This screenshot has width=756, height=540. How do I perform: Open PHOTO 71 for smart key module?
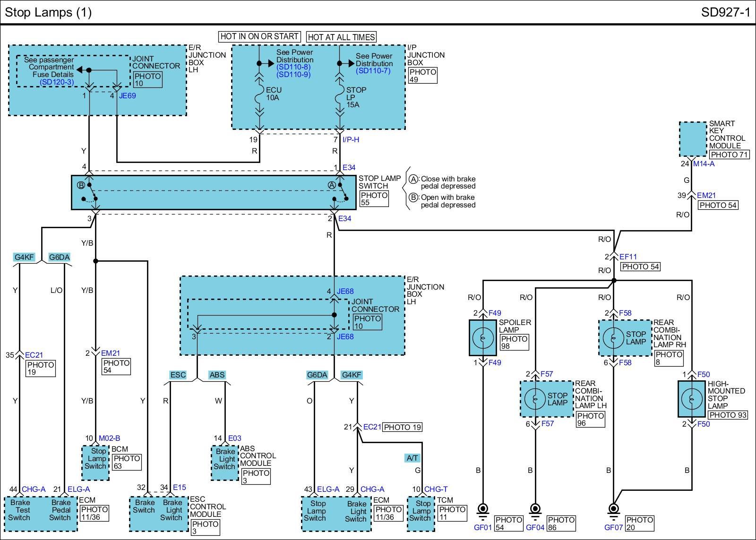pyautogui.click(x=729, y=154)
